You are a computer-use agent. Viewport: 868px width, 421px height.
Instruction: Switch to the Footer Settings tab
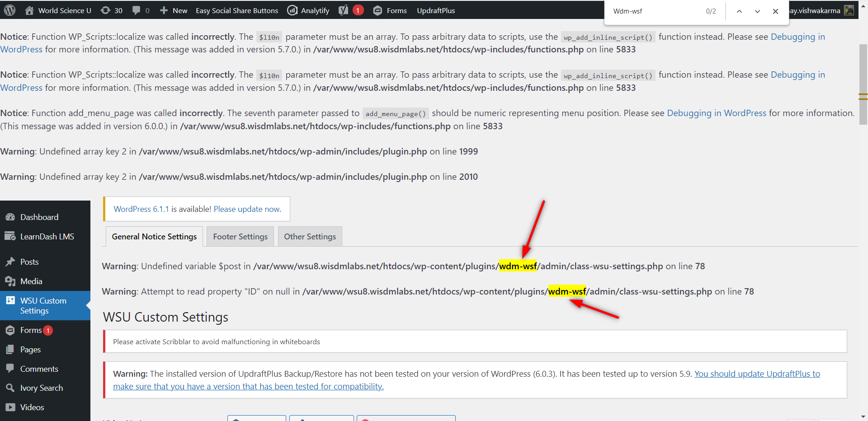pos(240,237)
